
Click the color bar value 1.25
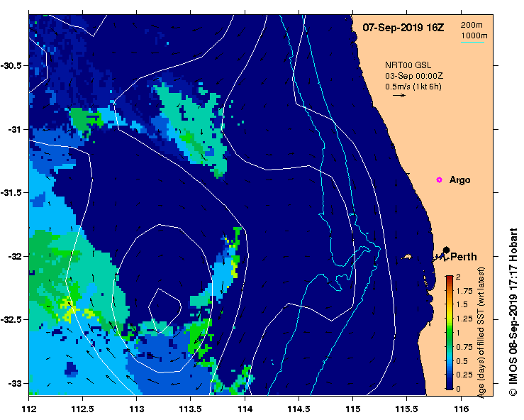(464, 319)
